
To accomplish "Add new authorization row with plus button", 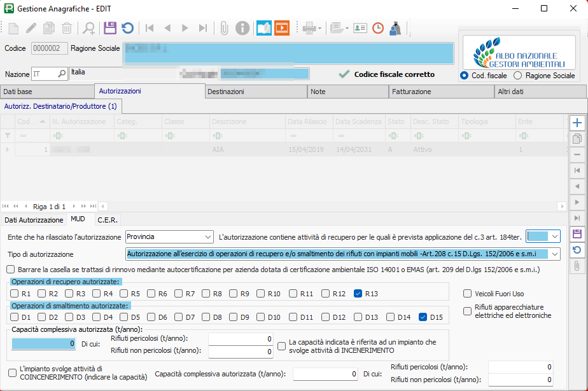I will click(x=577, y=123).
